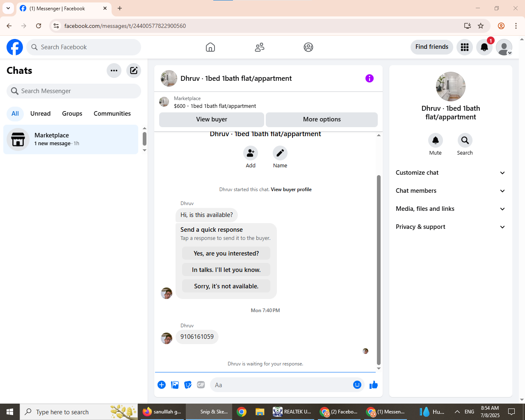Click the conversation vertical scrollbar
The height and width of the screenshot is (420, 525).
tap(379, 270)
